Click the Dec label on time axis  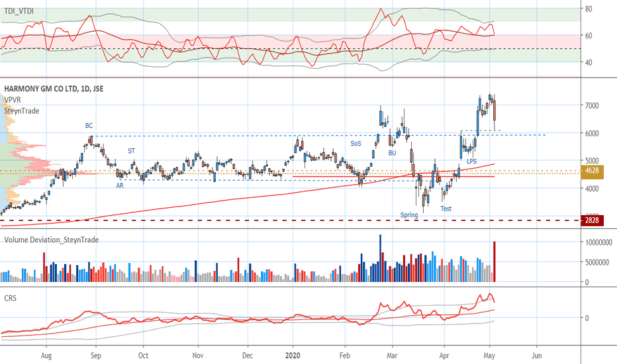(248, 356)
